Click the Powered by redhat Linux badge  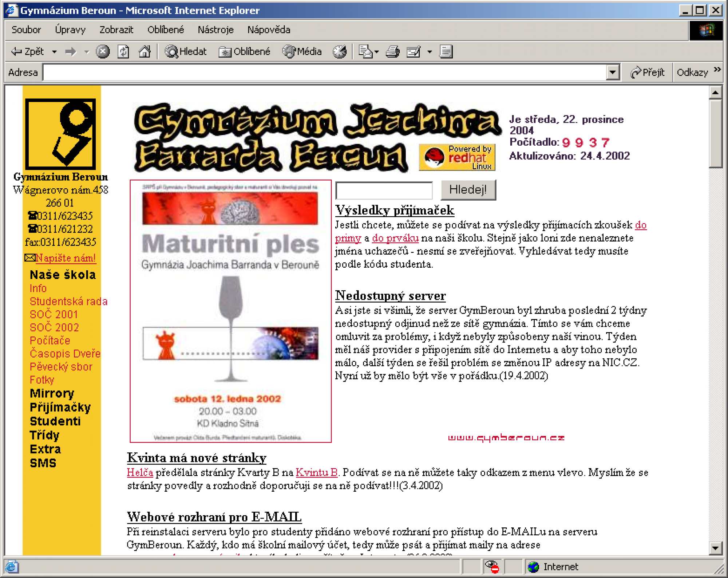coord(457,157)
